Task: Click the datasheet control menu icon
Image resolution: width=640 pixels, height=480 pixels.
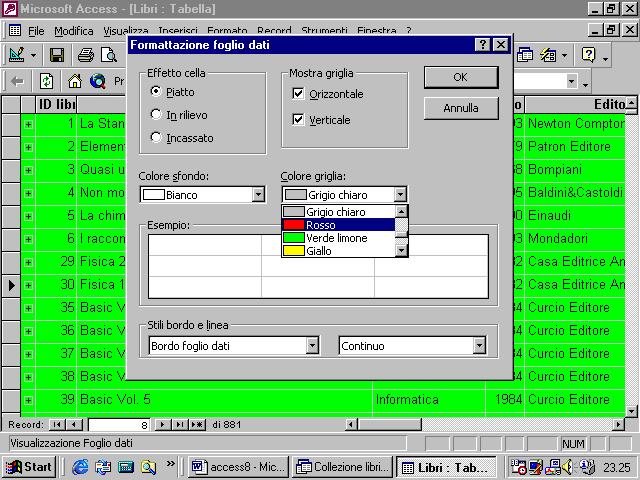Action: pos(15,30)
